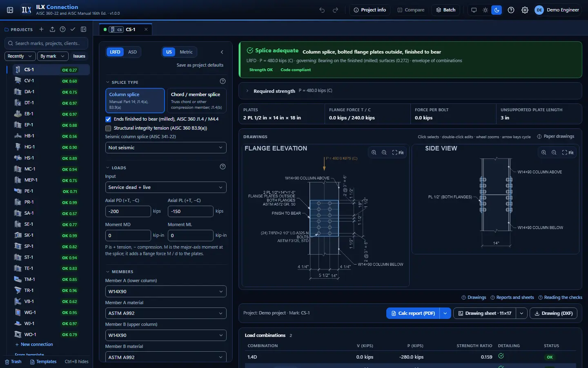Open the Calc report dropdown arrow
Viewport: 588px width, 368px height.
point(445,313)
